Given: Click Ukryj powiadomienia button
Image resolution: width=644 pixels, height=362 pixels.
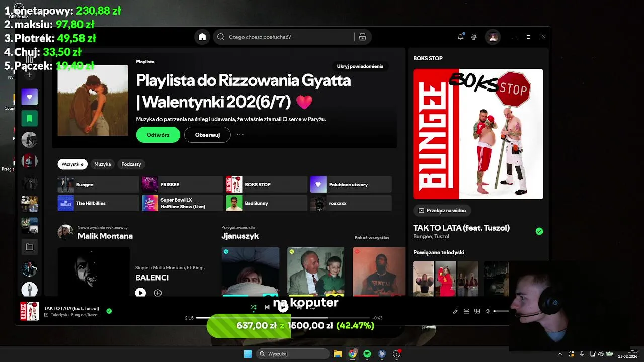Looking at the screenshot, I should point(360,66).
